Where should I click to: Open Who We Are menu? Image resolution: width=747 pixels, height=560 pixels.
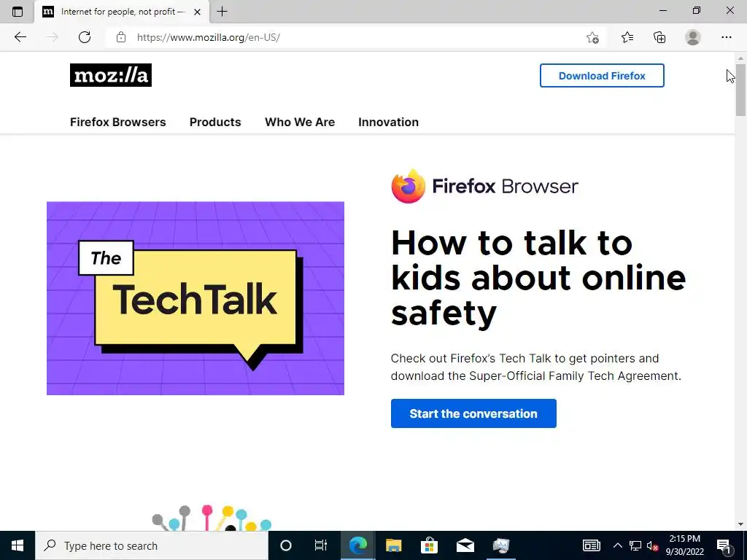tap(300, 122)
